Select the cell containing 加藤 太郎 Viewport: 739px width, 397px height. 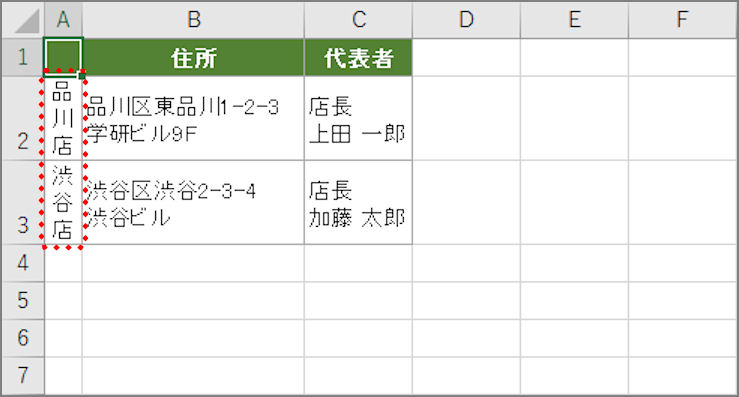click(358, 202)
